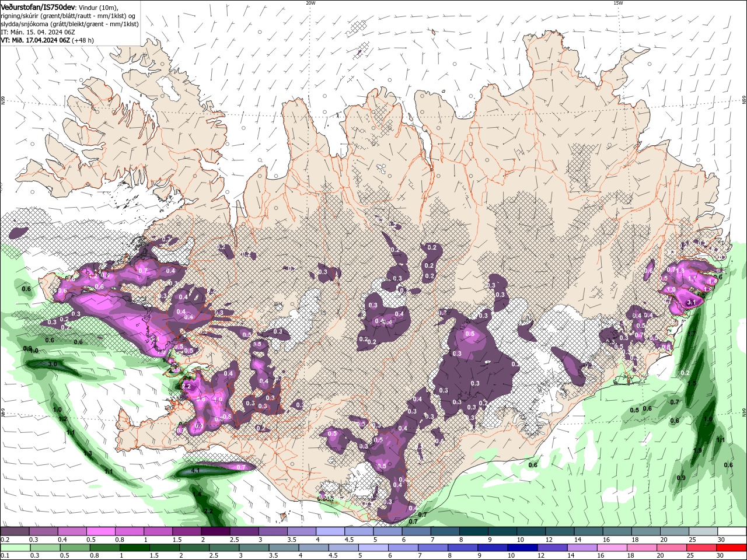Pick the medium green 0.5–0.8 rain swatch
The width and height of the screenshot is (747, 560).
point(75,548)
